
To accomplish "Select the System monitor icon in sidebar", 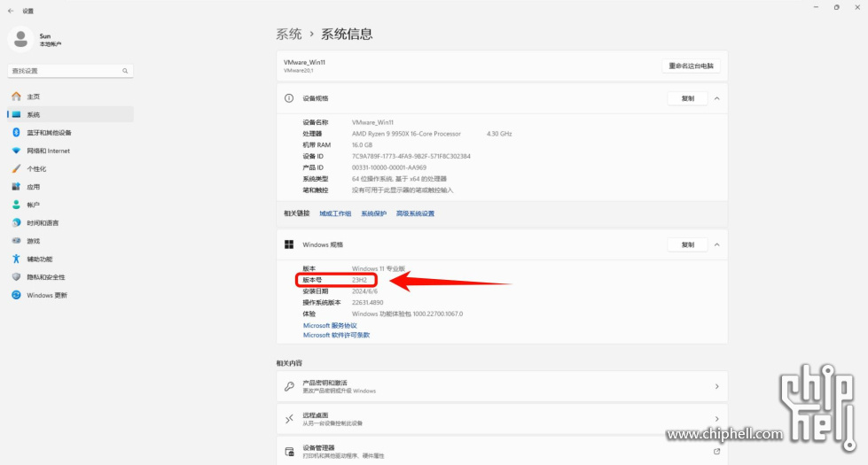I will pyautogui.click(x=16, y=114).
